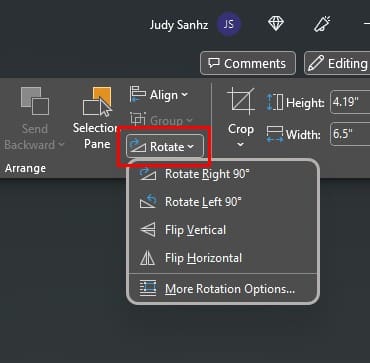370x363 pixels.
Task: Click the Send Backward icon
Action: (x=35, y=101)
